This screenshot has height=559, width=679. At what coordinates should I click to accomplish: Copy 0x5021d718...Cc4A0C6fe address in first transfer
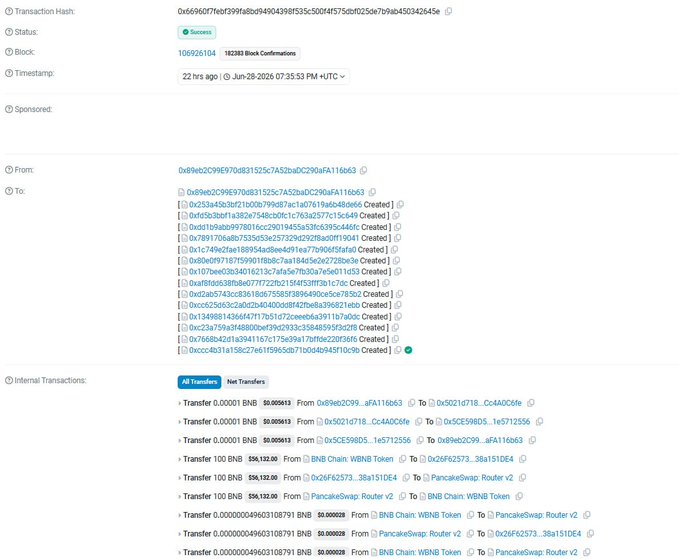coord(531,403)
